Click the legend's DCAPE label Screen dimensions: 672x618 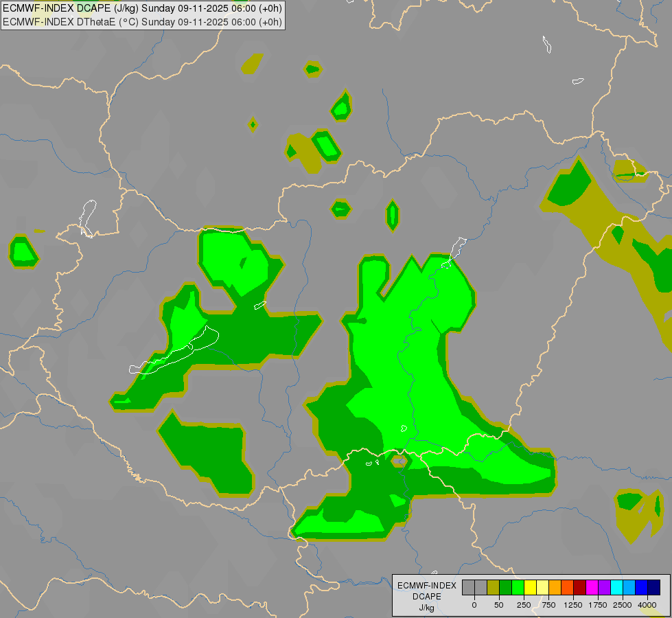pos(427,597)
